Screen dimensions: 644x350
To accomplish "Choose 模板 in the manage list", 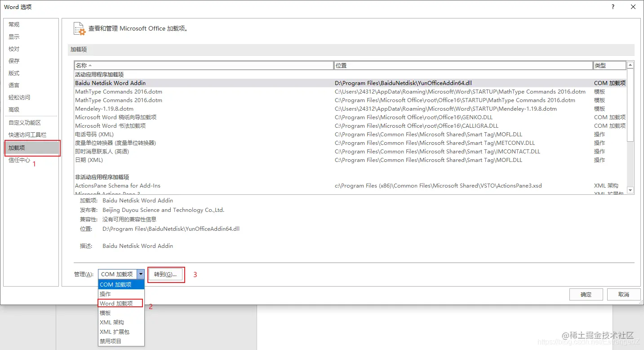I will (x=121, y=313).
